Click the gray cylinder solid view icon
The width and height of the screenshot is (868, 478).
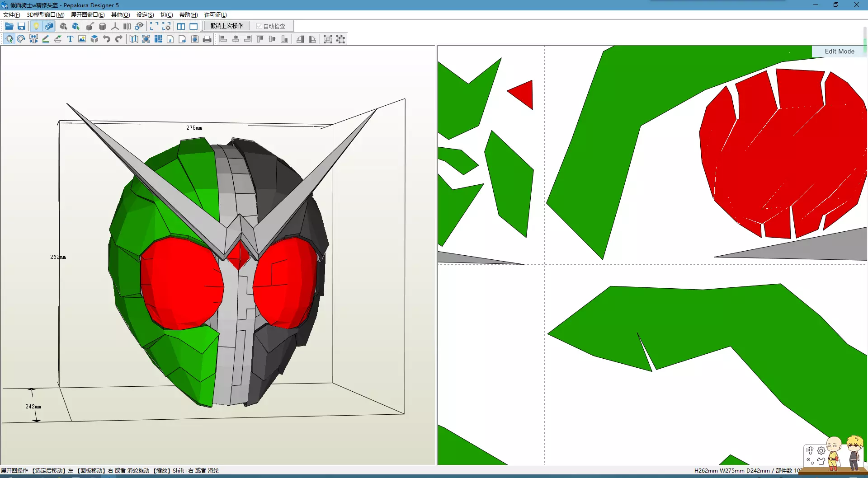click(x=103, y=26)
